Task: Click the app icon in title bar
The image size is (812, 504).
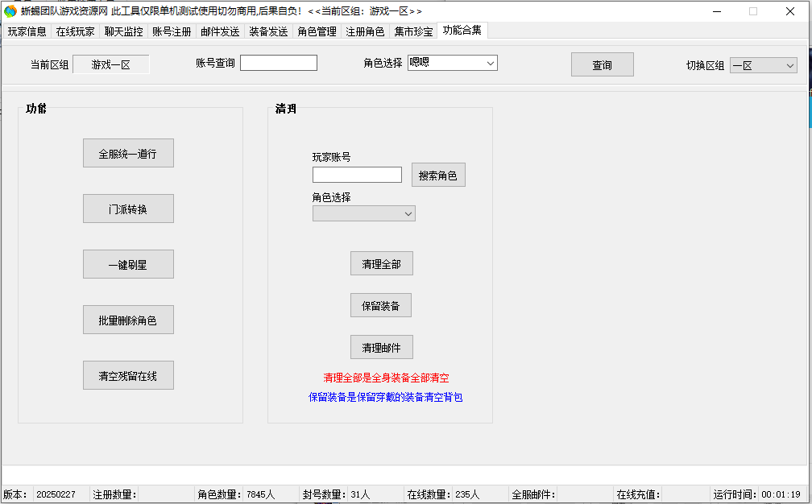Action: pyautogui.click(x=10, y=11)
